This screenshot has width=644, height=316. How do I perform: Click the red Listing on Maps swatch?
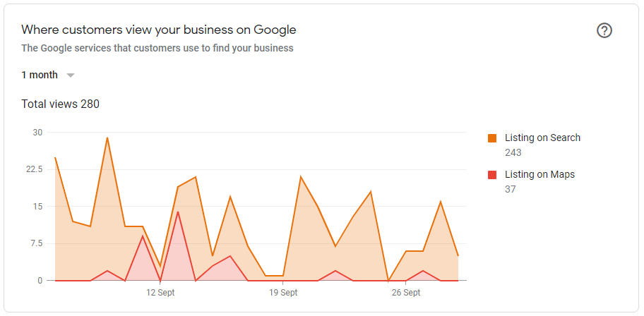(x=492, y=175)
